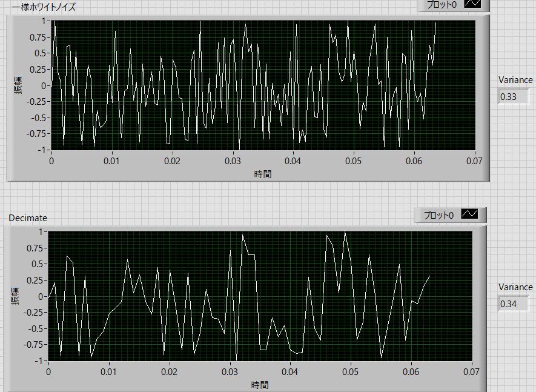Click the plot line icon in the upper graph legend
The width and height of the screenshot is (536, 392).
tap(471, 4)
